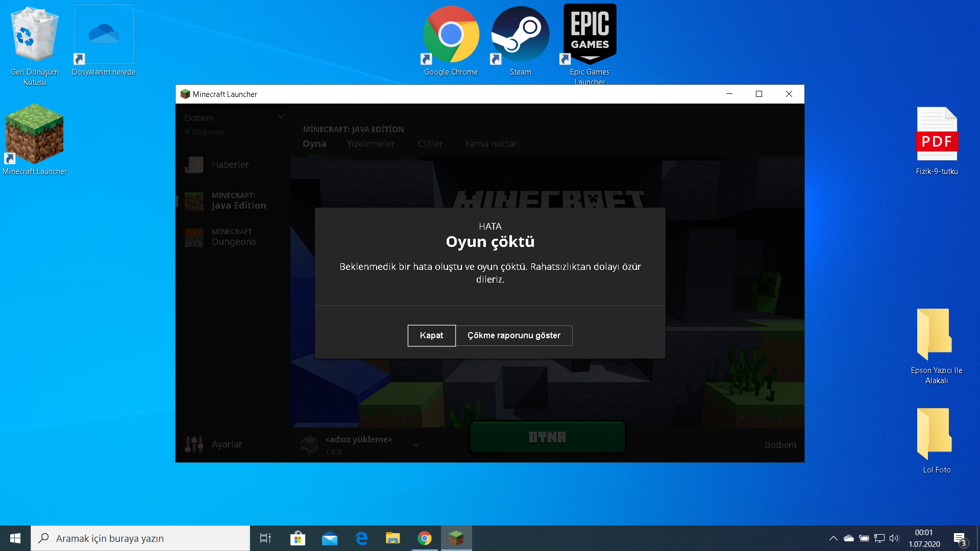This screenshot has width=980, height=551.
Task: Click the Haberler newspaper icon
Action: pos(194,165)
